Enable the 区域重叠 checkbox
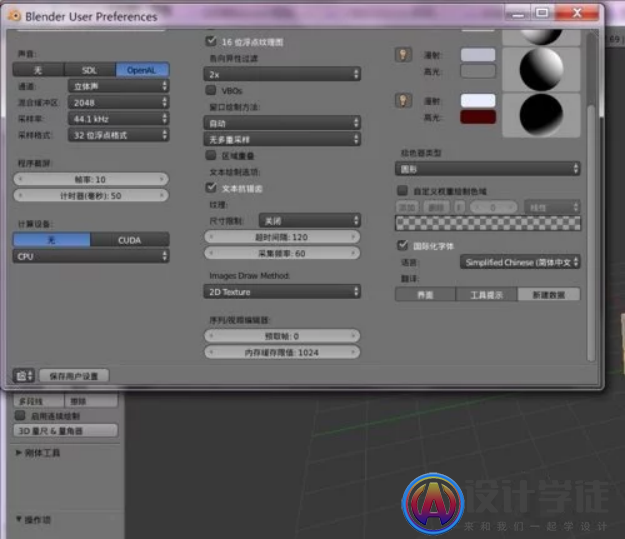Viewport: 625px width, 539px height. 211,155
